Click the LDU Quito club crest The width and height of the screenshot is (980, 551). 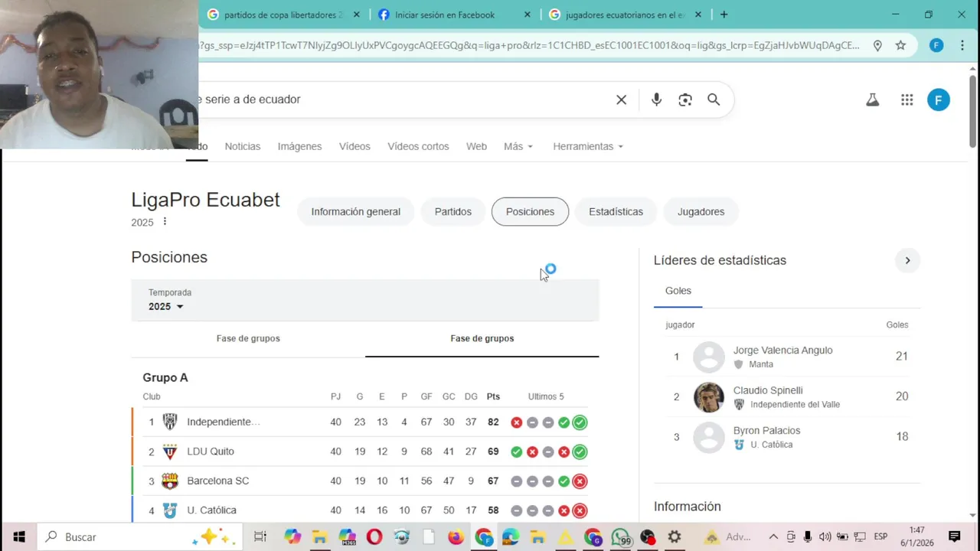click(170, 452)
